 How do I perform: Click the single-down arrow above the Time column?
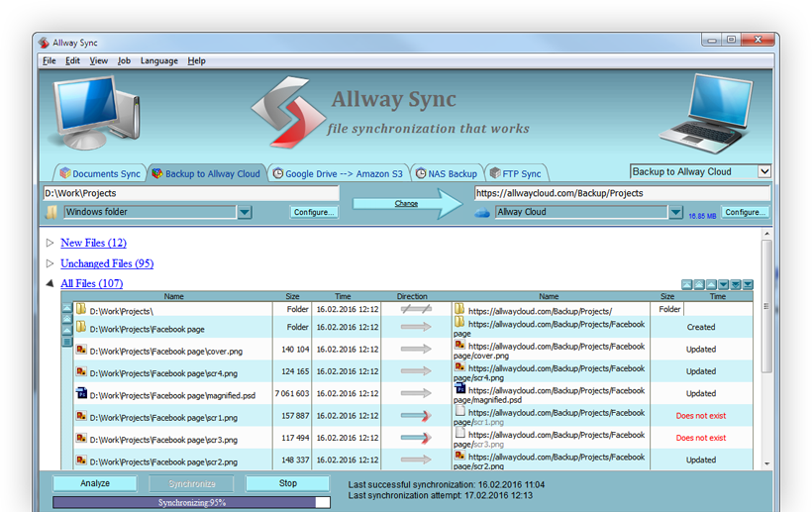[x=724, y=285]
